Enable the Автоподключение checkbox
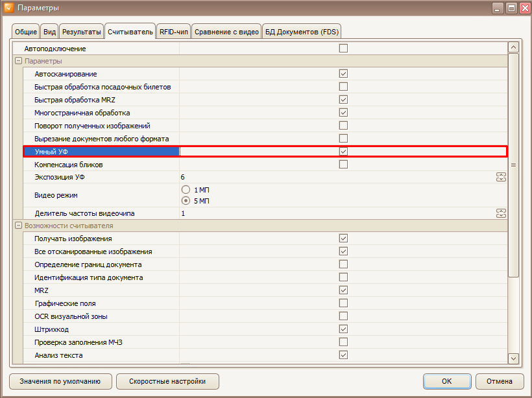This screenshot has height=398, width=532. [343, 49]
